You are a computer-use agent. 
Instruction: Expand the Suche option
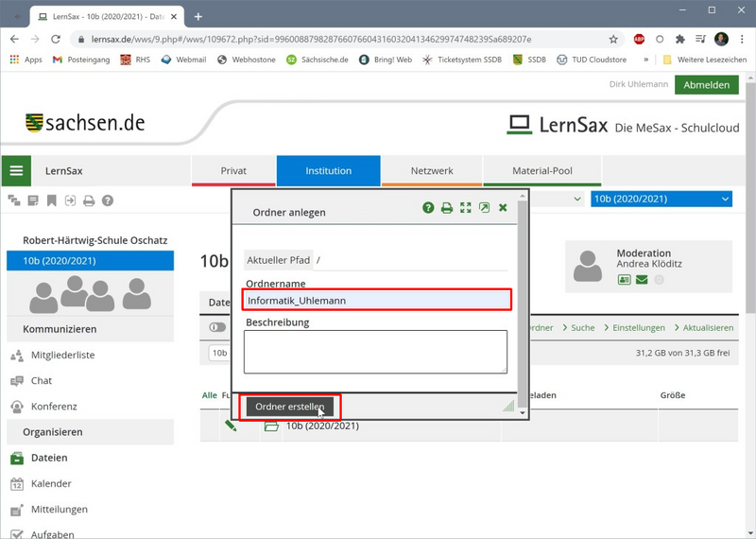(x=582, y=327)
